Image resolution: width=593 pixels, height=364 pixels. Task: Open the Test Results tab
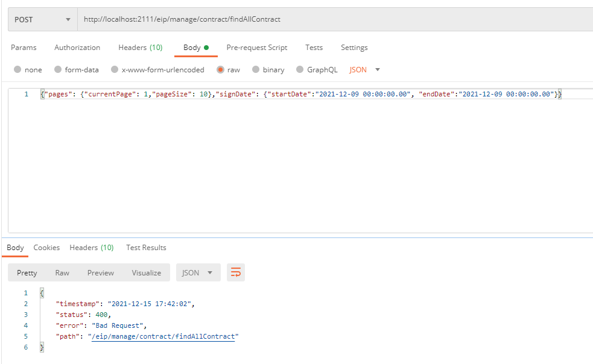(x=145, y=247)
